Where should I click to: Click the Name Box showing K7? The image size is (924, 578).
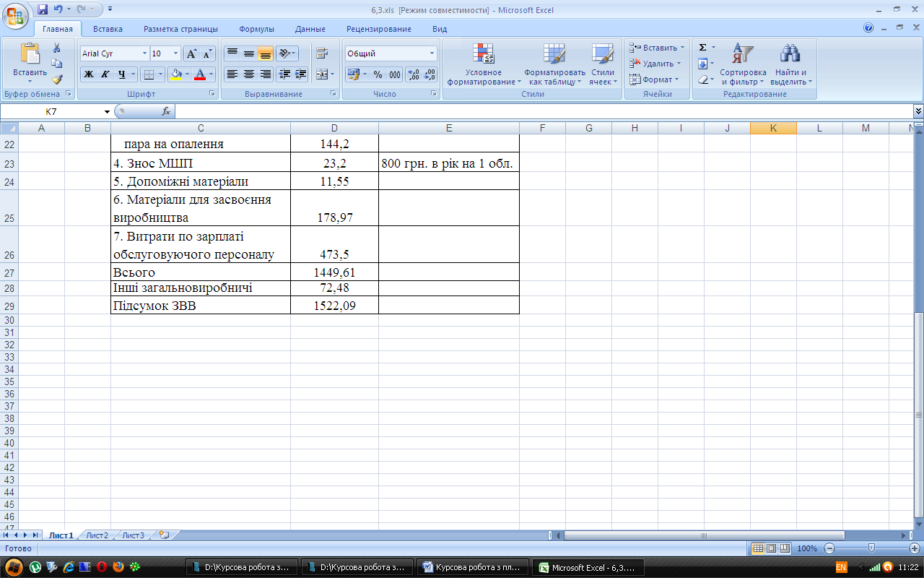coord(52,111)
